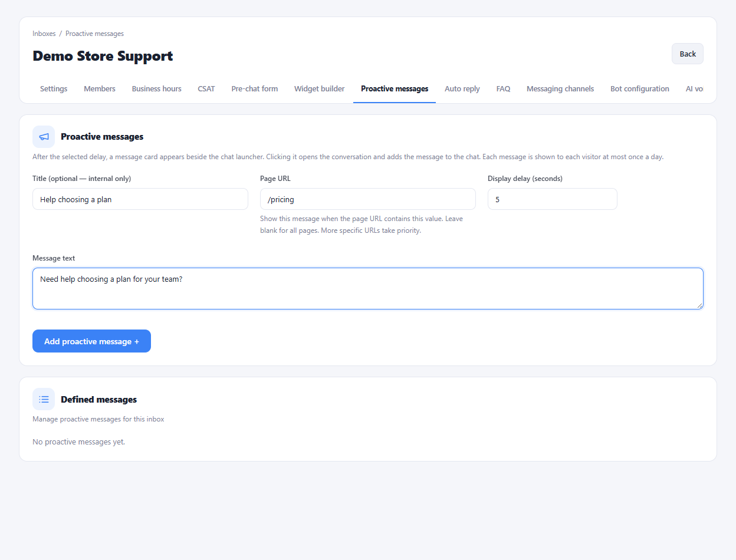Open the Messaging channels tab

point(560,89)
